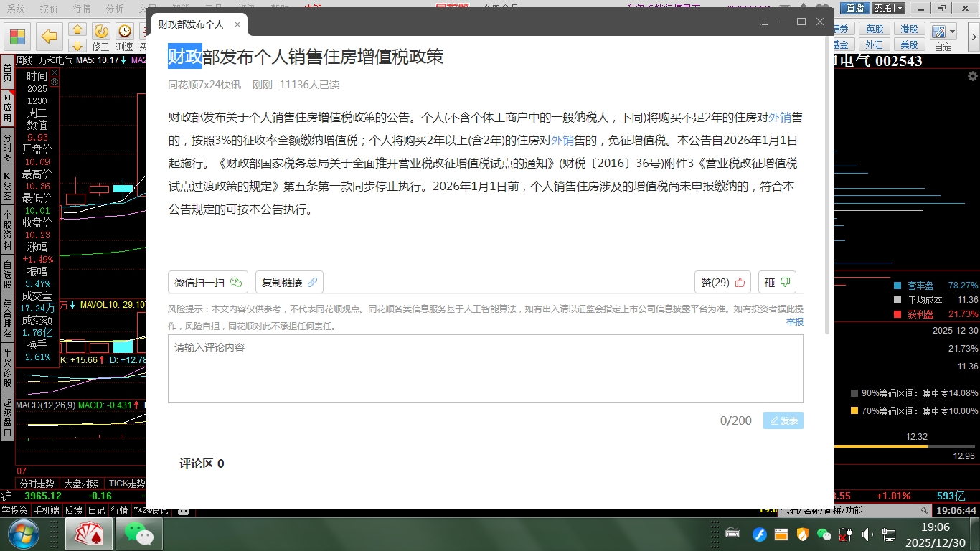The height and width of the screenshot is (551, 980).
Task: Select the 个股资料 side tab
Action: point(7,230)
